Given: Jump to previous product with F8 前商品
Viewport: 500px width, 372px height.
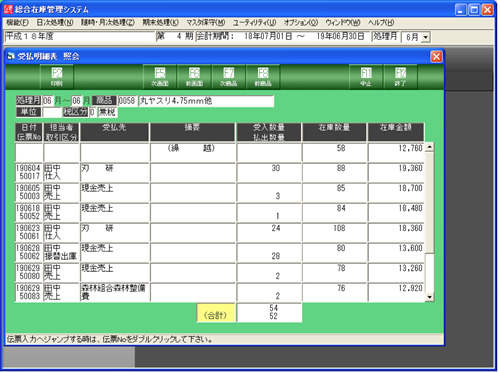Looking at the screenshot, I should (x=263, y=77).
